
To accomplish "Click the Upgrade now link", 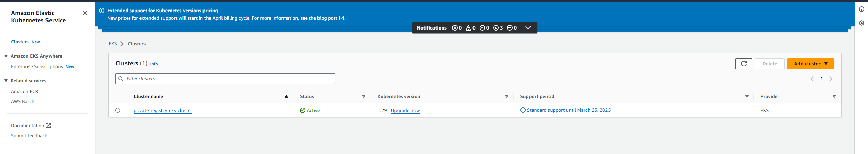I will pos(405,110).
